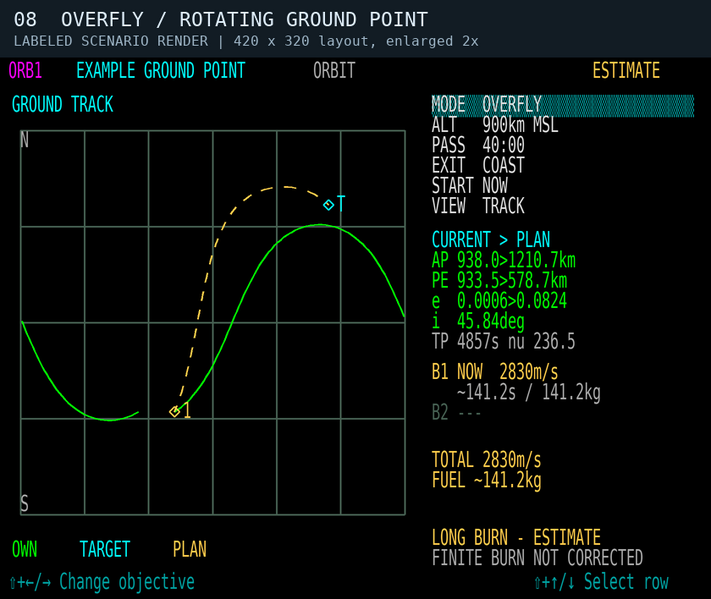Click the TP 4857s nu 236.5 line

click(503, 341)
